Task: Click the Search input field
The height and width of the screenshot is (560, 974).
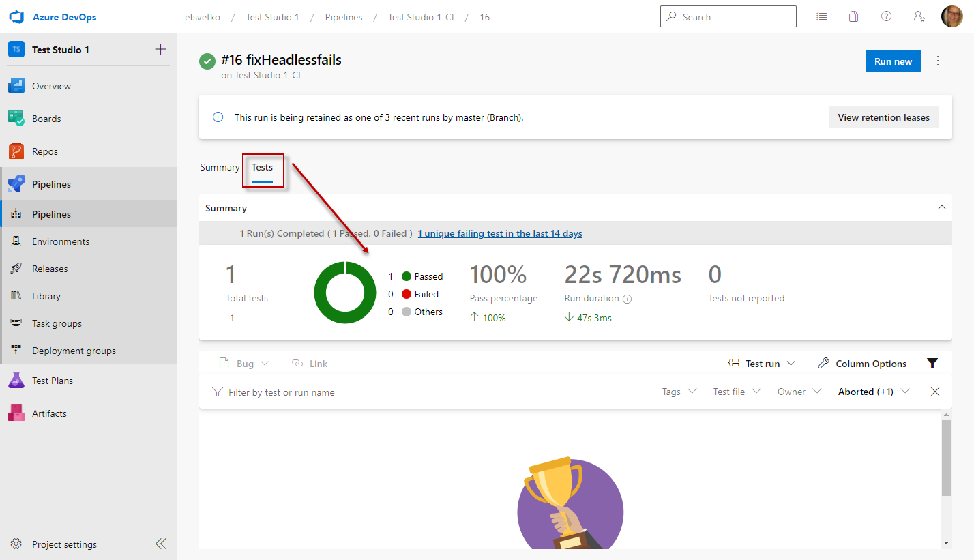Action: [728, 16]
